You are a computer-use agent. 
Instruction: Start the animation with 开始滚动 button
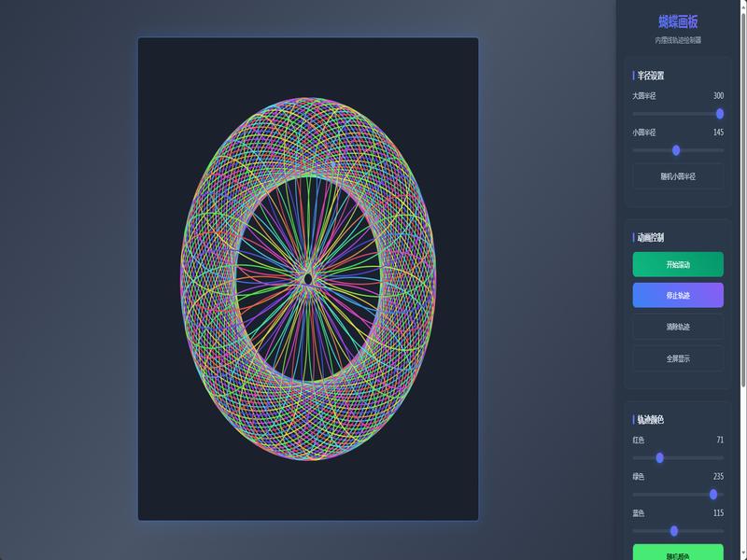pos(678,264)
